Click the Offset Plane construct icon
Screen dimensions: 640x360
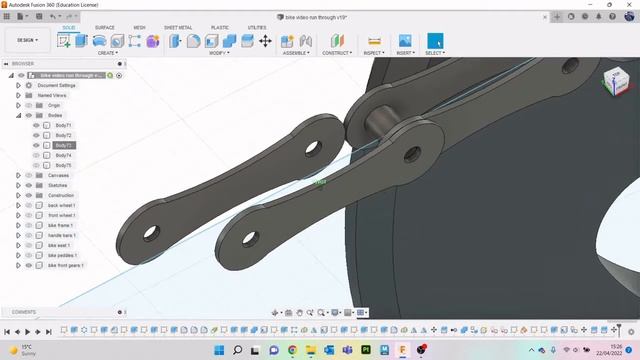point(337,41)
